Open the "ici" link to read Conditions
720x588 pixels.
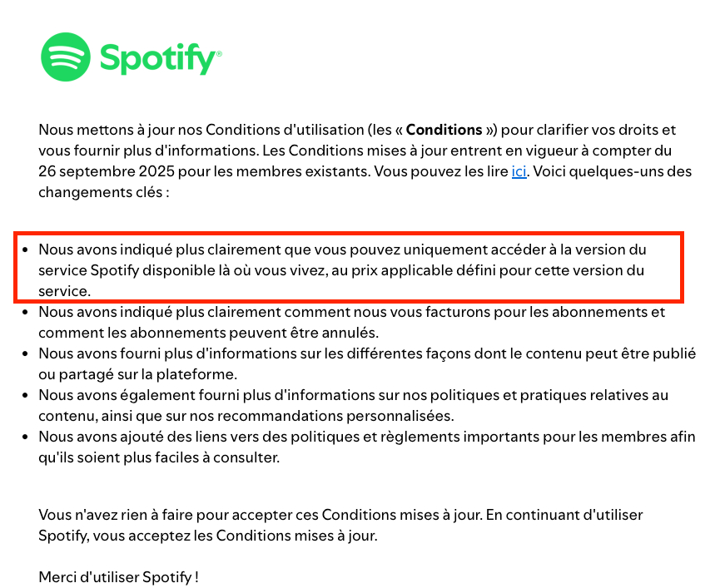519,172
